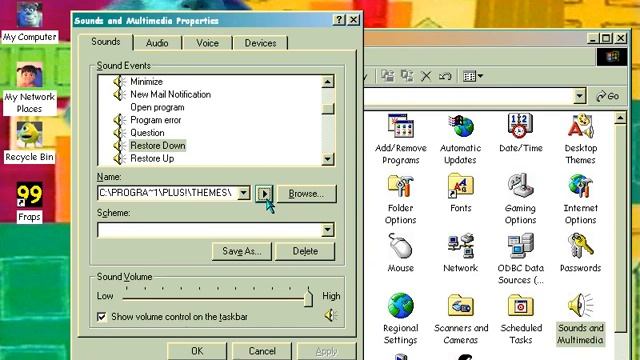
Task: Expand the address bar dropdown in Control Panel
Action: coord(579,97)
